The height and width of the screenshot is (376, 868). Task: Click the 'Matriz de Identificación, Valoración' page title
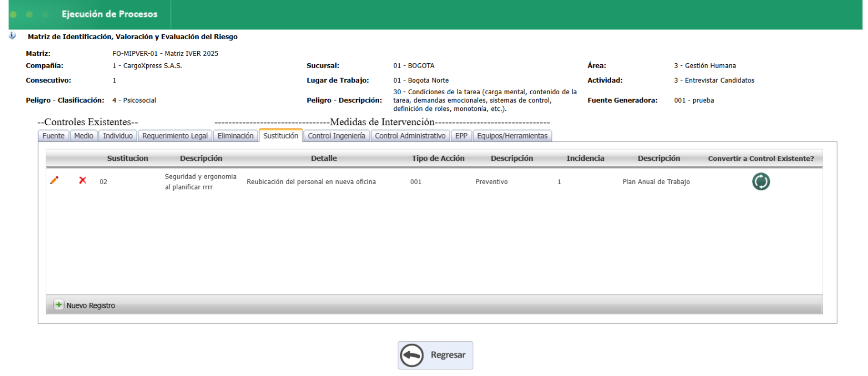(133, 37)
